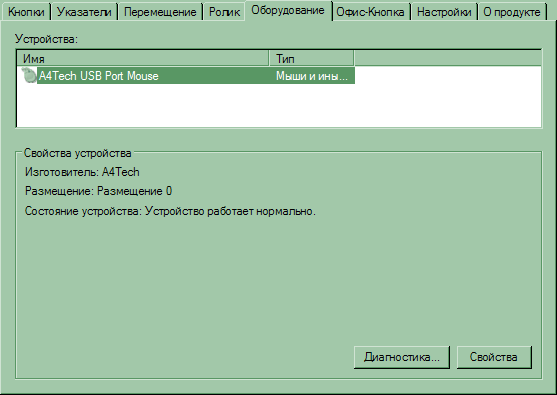Click the Мыши и ины... type cell

(312, 76)
